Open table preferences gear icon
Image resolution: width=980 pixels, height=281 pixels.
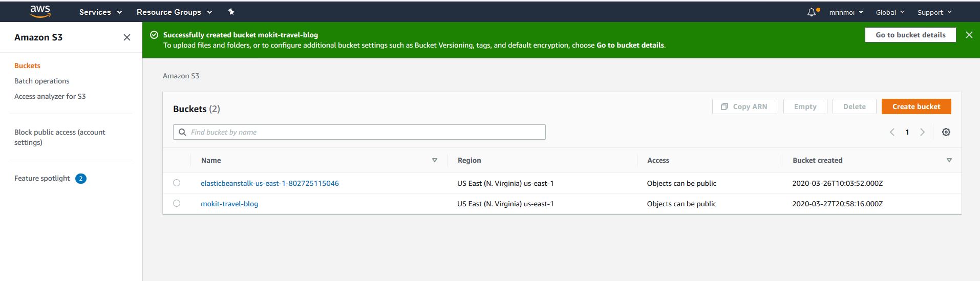click(946, 132)
